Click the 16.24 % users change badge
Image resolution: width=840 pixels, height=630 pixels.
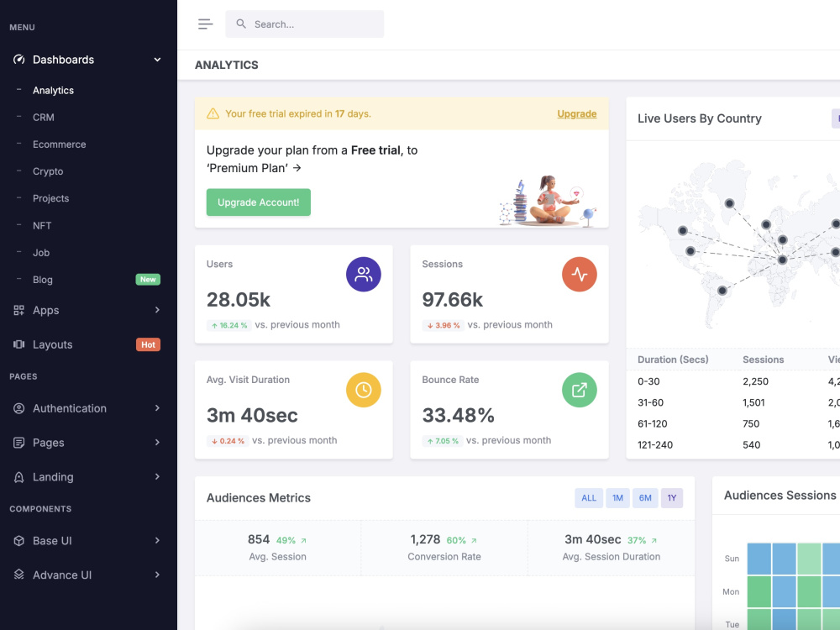point(228,325)
